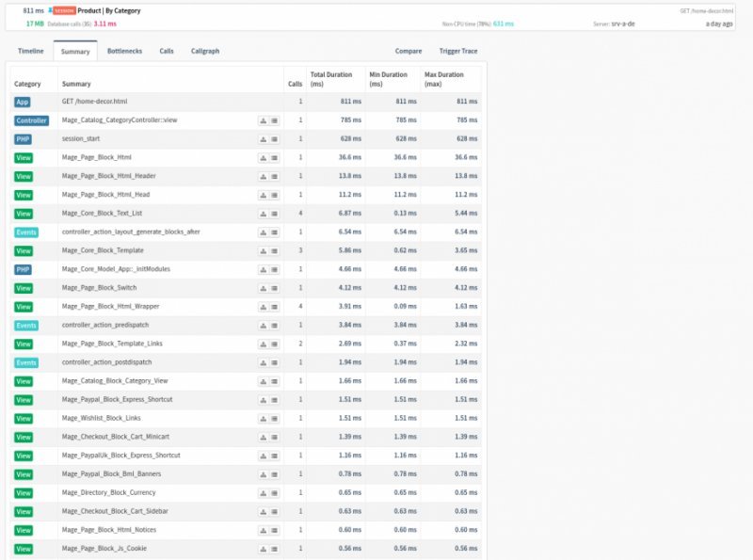Open list icon for Mage_Core_Block_Template row

coord(274,250)
